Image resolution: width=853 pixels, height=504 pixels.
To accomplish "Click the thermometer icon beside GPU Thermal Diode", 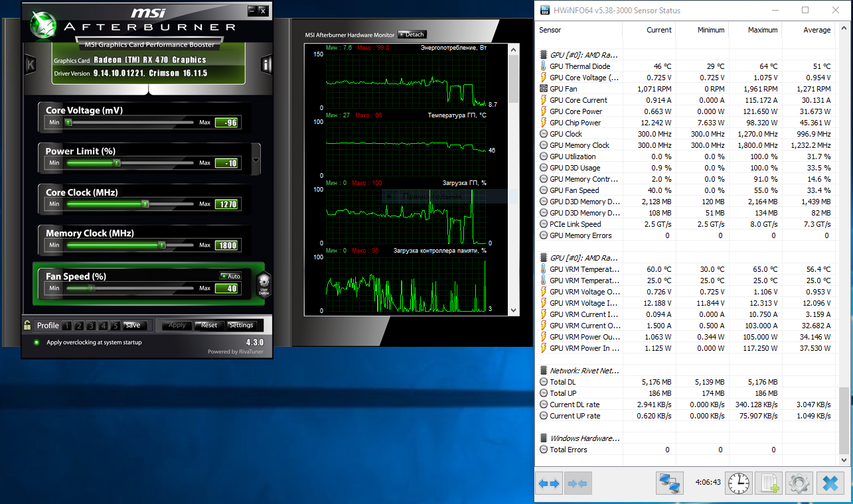I will click(543, 66).
